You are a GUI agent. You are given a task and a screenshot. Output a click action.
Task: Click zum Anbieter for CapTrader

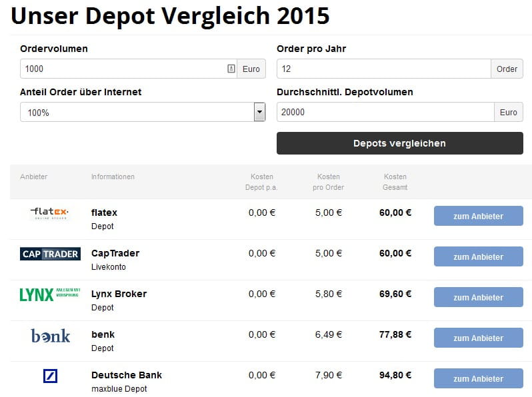[479, 256]
